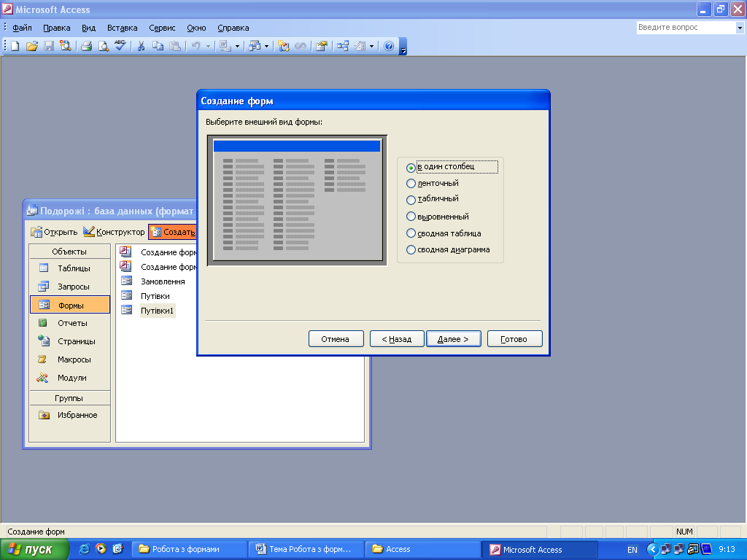Select Запросы in the Objects pane
This screenshot has width=747, height=560.
[69, 287]
